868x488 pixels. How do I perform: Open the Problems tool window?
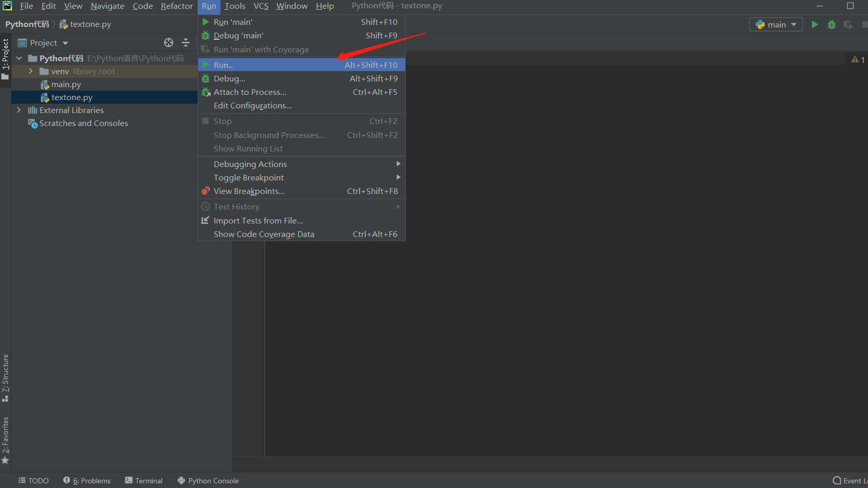(x=87, y=481)
